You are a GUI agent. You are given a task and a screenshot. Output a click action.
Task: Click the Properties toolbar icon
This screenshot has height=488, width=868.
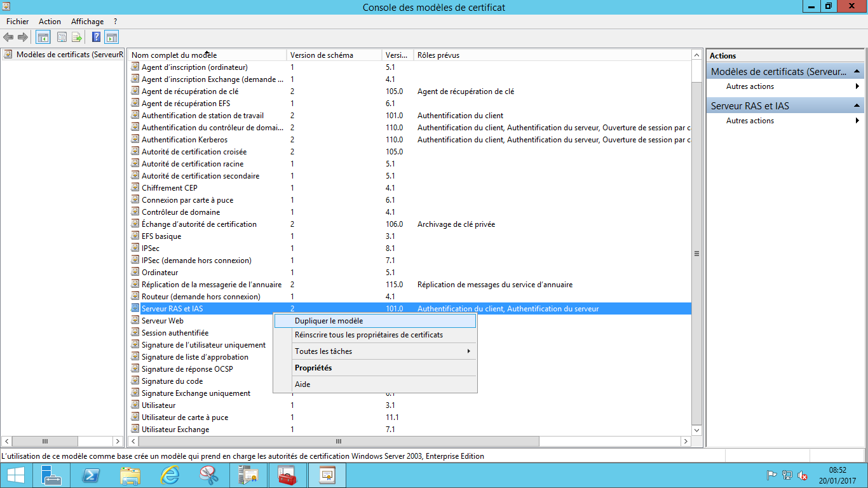[62, 37]
